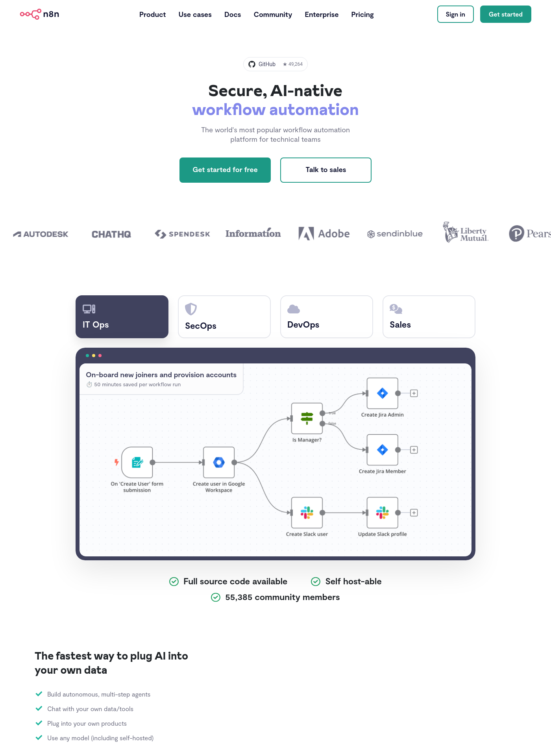Click the Google Workspace node output connector
Viewport: 551px width, 756px height.
[234, 462]
